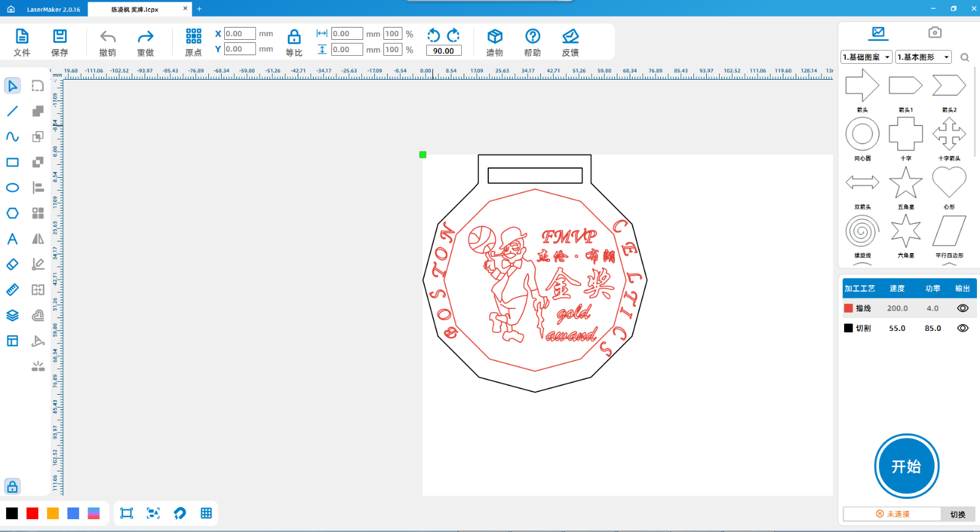Switch to the camera panel tab
The height and width of the screenshot is (532, 980).
934,32
